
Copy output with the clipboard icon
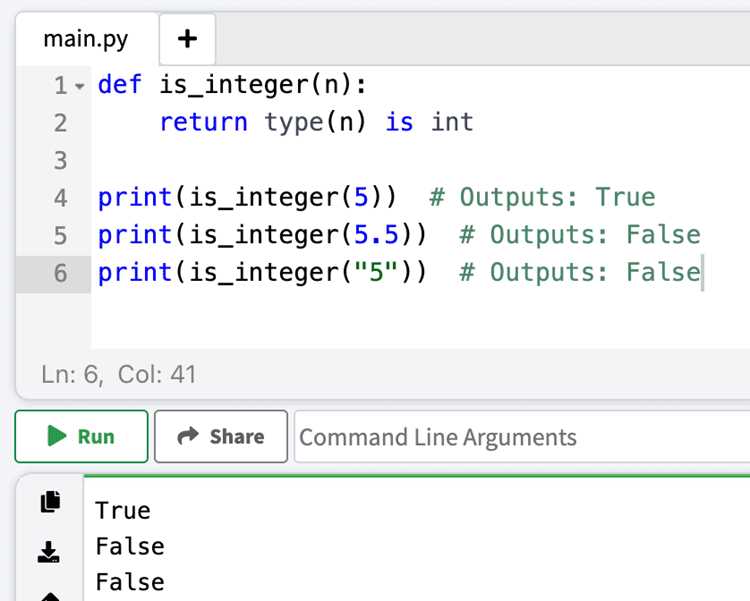[x=50, y=501]
